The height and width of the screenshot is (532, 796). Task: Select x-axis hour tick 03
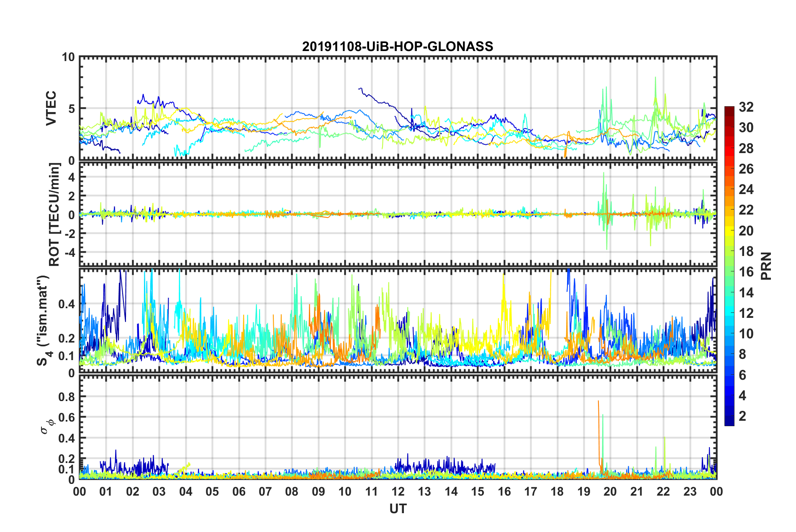click(159, 491)
